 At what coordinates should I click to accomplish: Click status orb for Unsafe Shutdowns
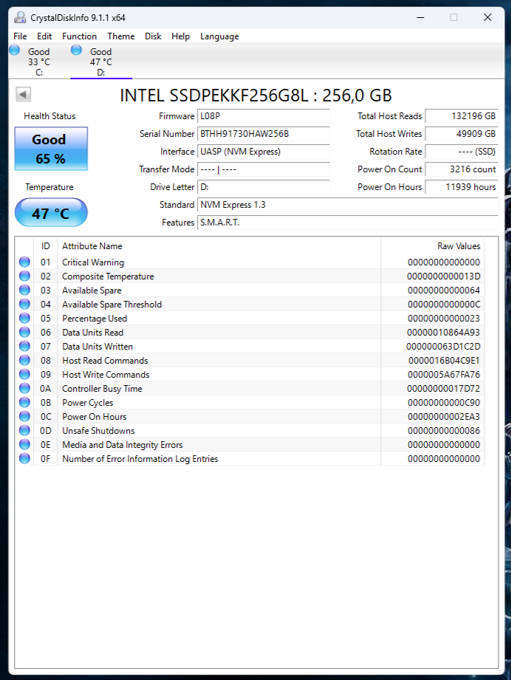25,430
